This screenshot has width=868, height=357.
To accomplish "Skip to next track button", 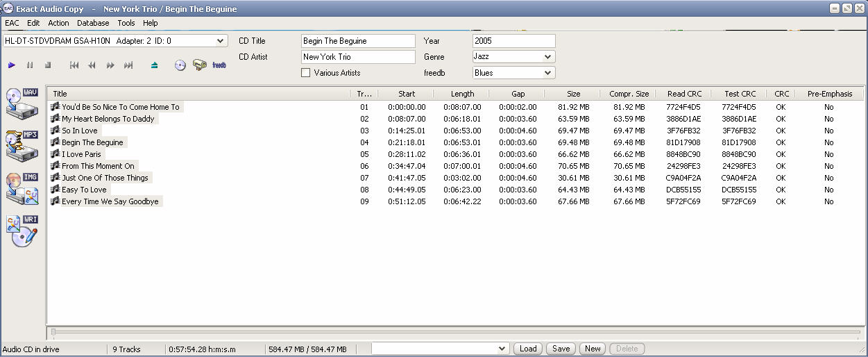I will click(128, 65).
